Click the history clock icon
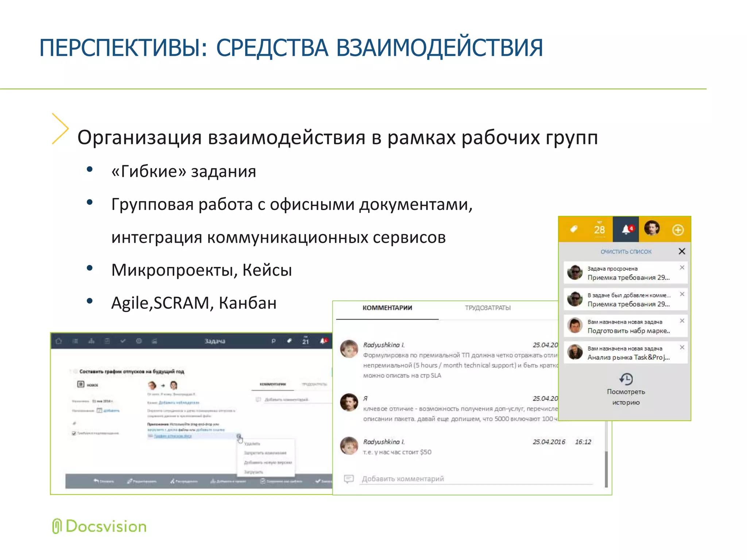Viewport: 747px width, 560px height. tap(626, 379)
